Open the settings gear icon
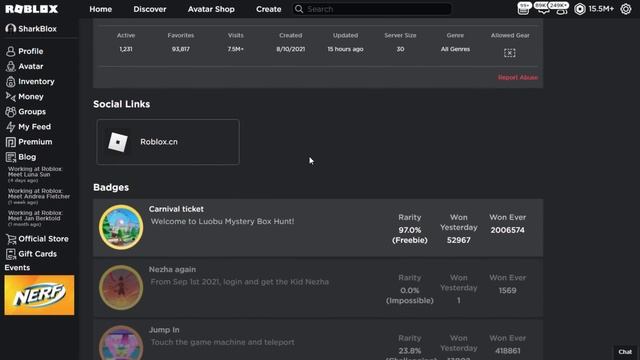 [626, 9]
